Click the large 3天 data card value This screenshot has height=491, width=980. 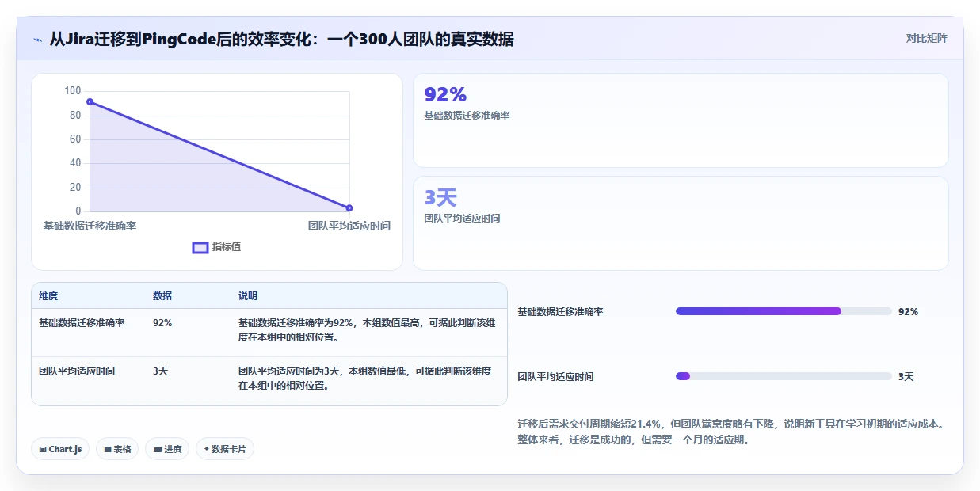pos(440,198)
